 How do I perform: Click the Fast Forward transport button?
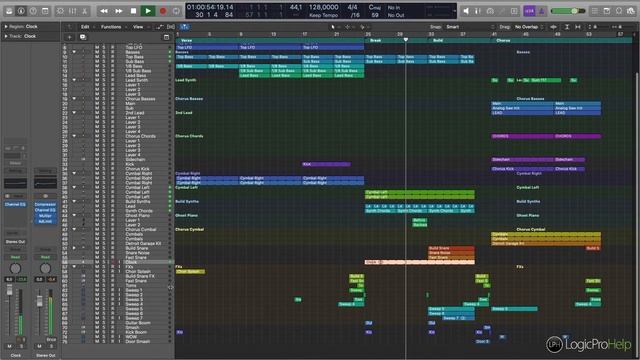tap(119, 11)
